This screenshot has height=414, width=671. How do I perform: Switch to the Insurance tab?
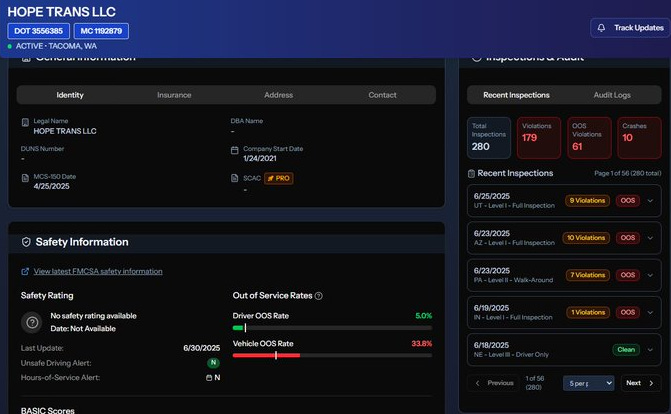point(174,95)
